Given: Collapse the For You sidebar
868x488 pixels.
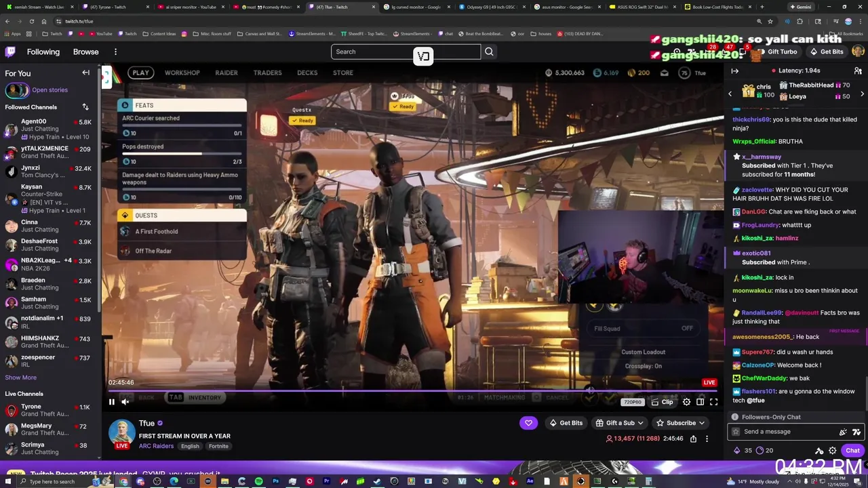Looking at the screenshot, I should click(86, 73).
